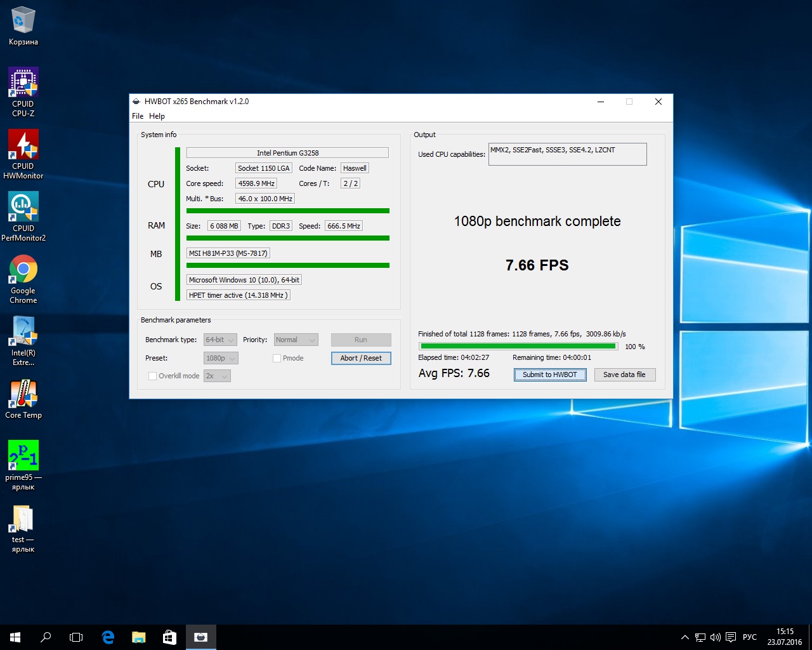The image size is (812, 650).
Task: Select the test shortcut folder icon
Action: pyautogui.click(x=23, y=527)
